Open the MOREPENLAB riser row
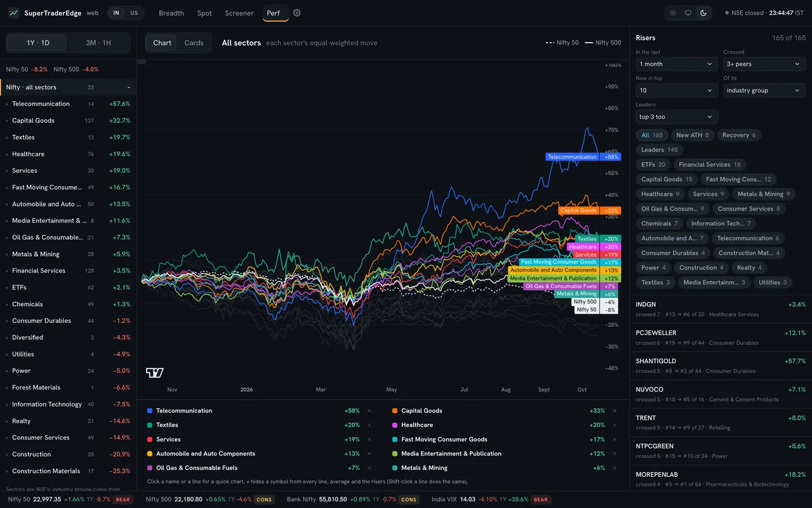The width and height of the screenshot is (812, 508). pos(721,480)
